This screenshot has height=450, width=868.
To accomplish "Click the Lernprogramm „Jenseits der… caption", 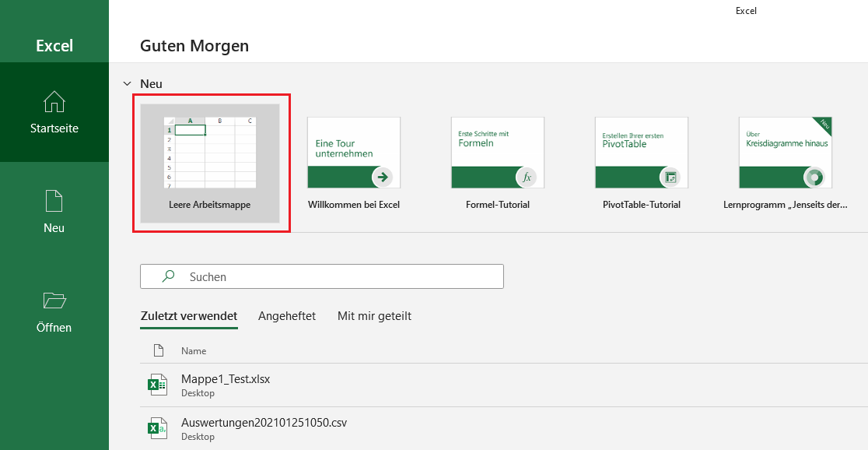I will (x=786, y=205).
